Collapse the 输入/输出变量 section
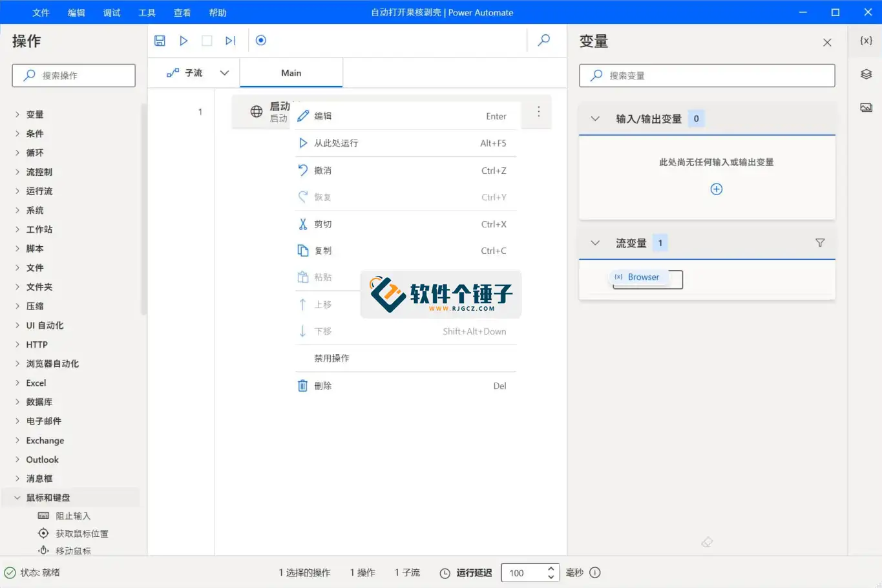This screenshot has width=882, height=588. point(595,119)
